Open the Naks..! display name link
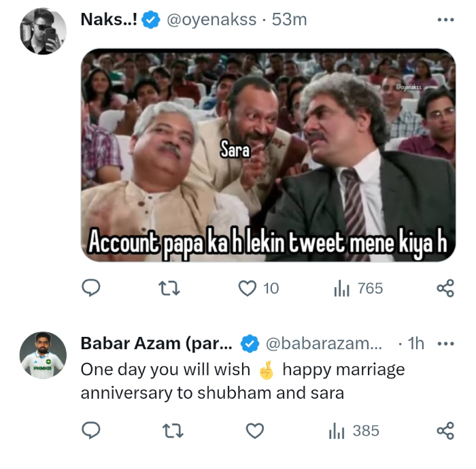This screenshot has height=469, width=476. (x=109, y=20)
